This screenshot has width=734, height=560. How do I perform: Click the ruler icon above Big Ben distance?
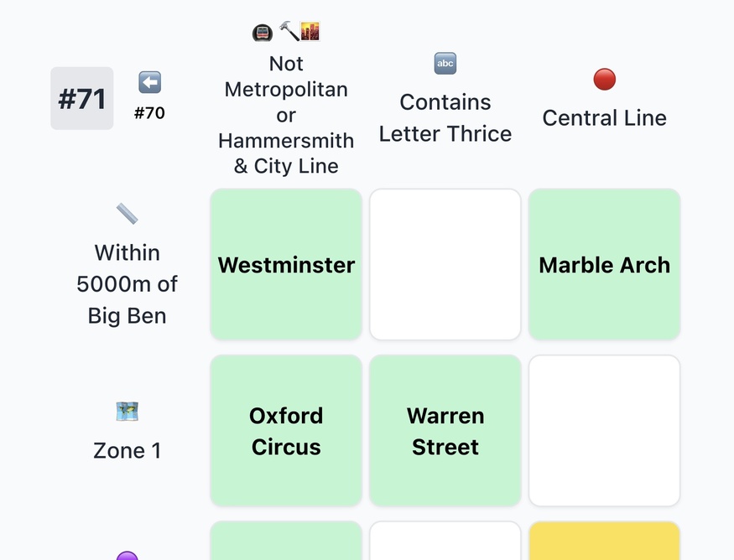pyautogui.click(x=127, y=214)
